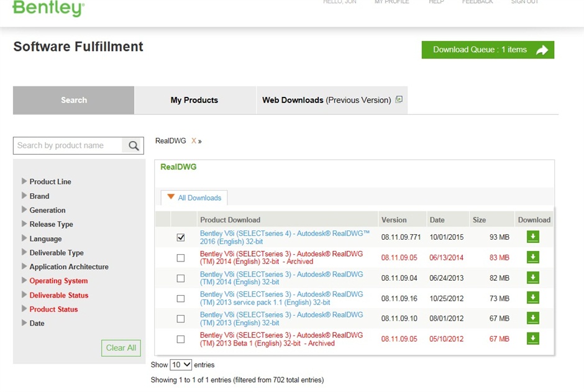The image size is (584, 392).
Task: Click date cell 10/01/2015
Action: pos(447,237)
